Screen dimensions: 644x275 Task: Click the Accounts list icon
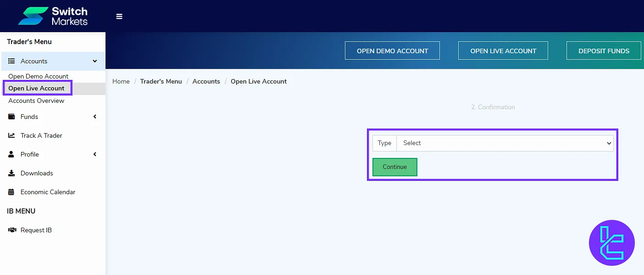pos(11,61)
